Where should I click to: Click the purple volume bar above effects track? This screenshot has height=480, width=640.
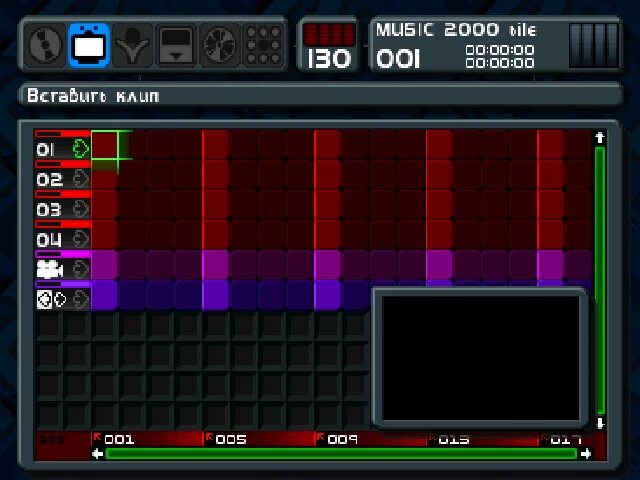62,284
